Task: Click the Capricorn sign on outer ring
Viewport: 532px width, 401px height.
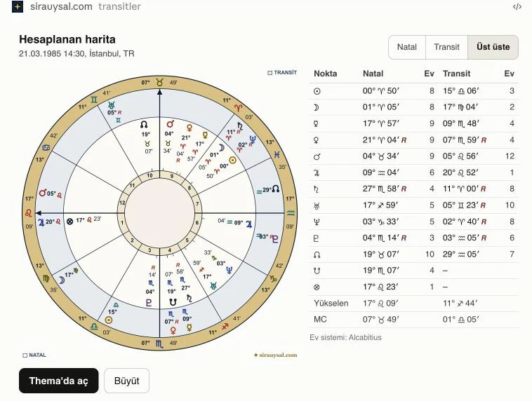Action: tap(273, 278)
